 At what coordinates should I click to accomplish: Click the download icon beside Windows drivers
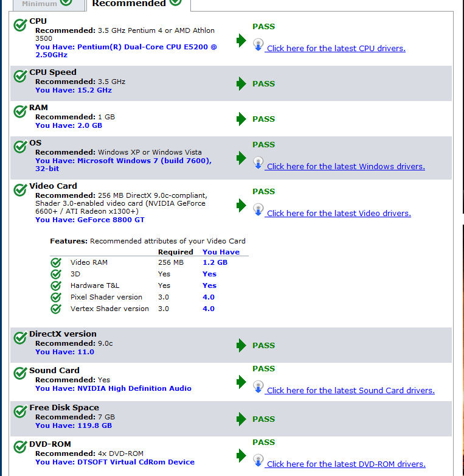click(258, 163)
